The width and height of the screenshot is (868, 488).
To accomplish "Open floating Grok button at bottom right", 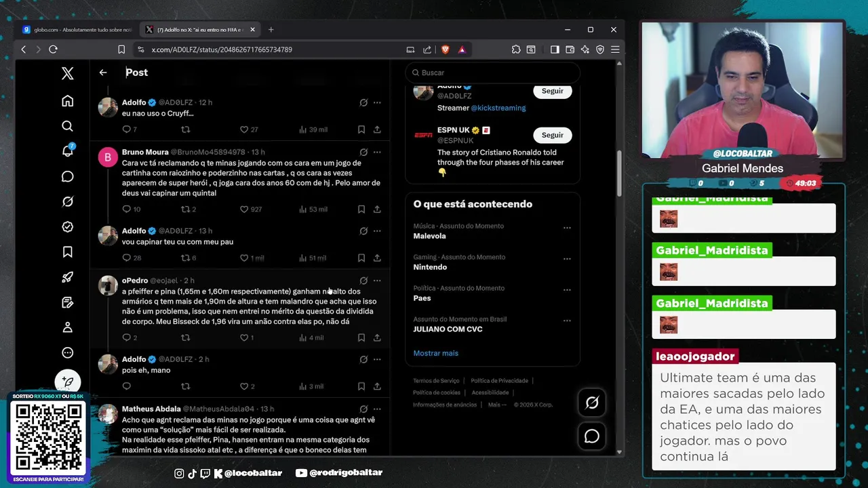I will (x=592, y=403).
